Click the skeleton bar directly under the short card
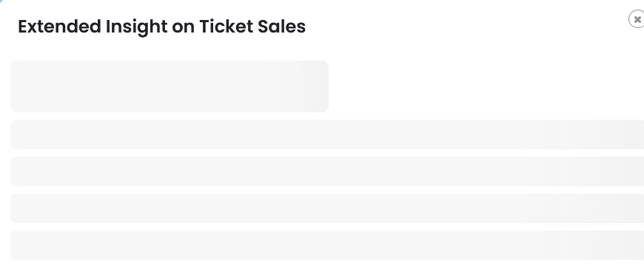 [x=327, y=135]
